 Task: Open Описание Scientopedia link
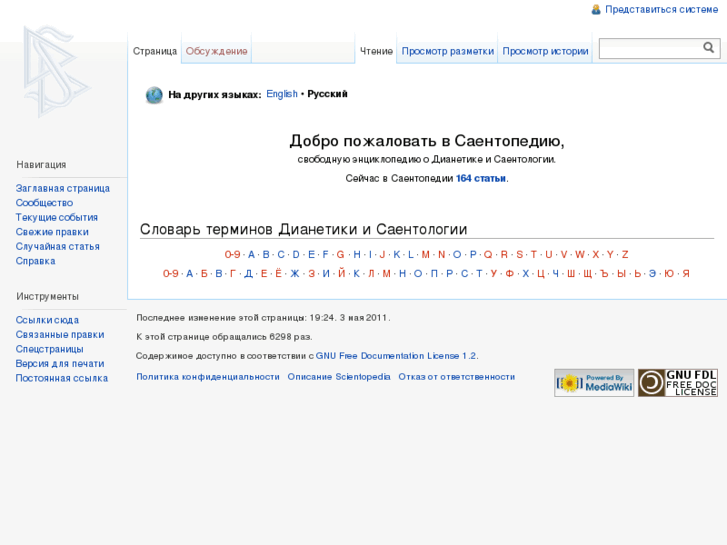[x=339, y=377]
